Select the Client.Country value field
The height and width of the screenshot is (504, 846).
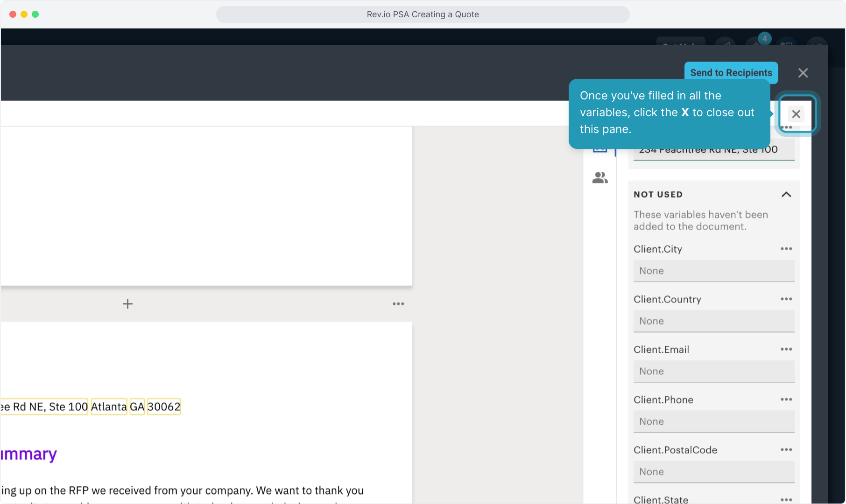(x=714, y=321)
